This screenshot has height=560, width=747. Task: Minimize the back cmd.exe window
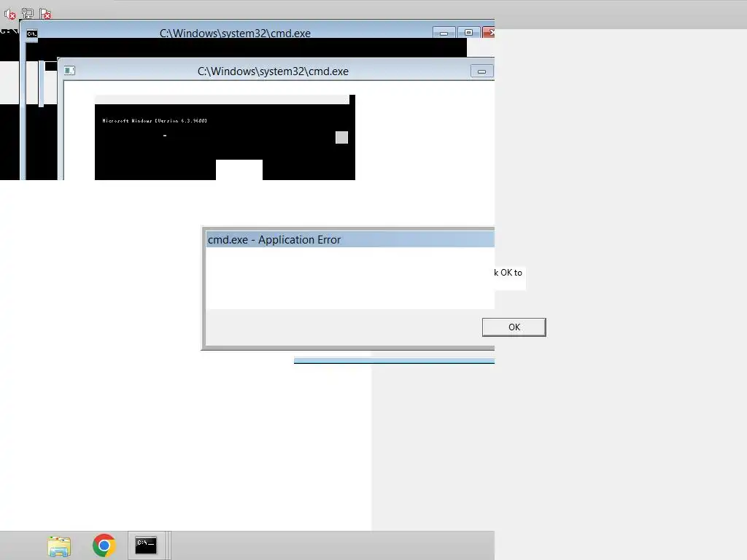pyautogui.click(x=444, y=32)
